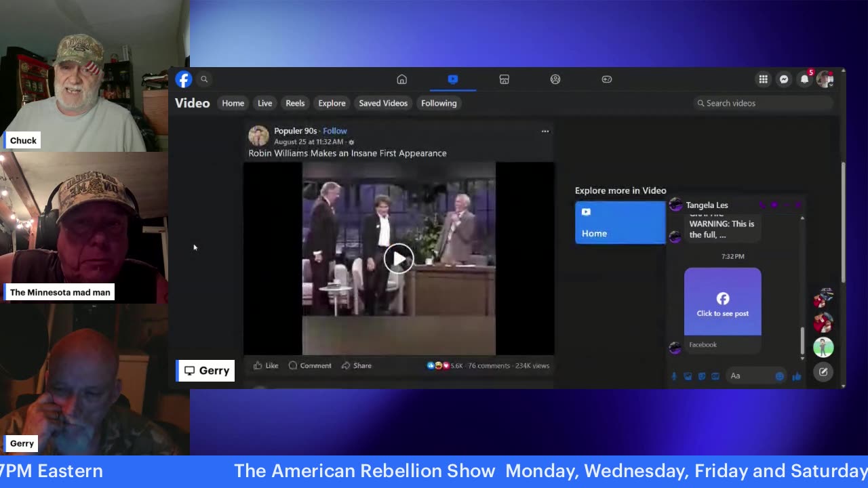Click the Facebook page vertical scrollbar
The width and height of the screenshot is (868, 488).
pyautogui.click(x=843, y=224)
